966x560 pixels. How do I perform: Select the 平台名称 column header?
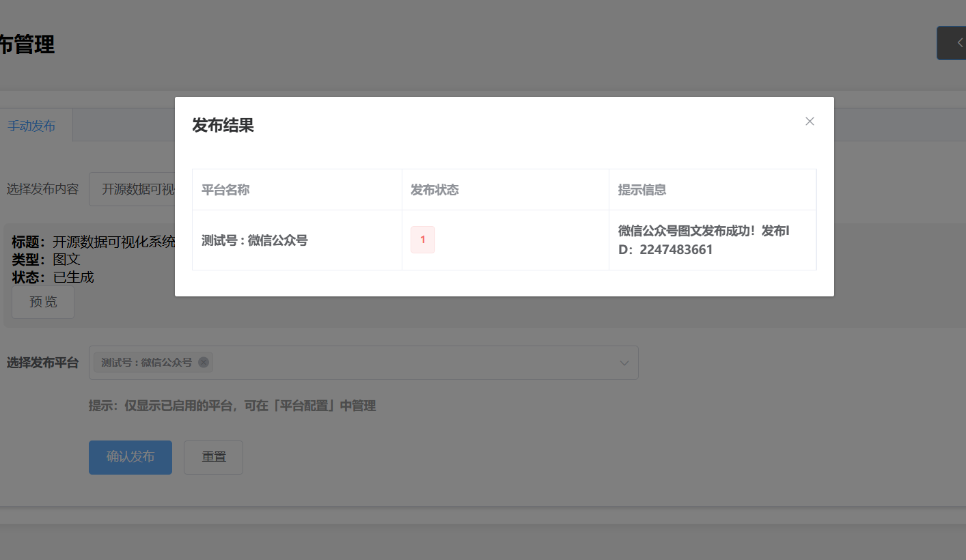pos(225,190)
